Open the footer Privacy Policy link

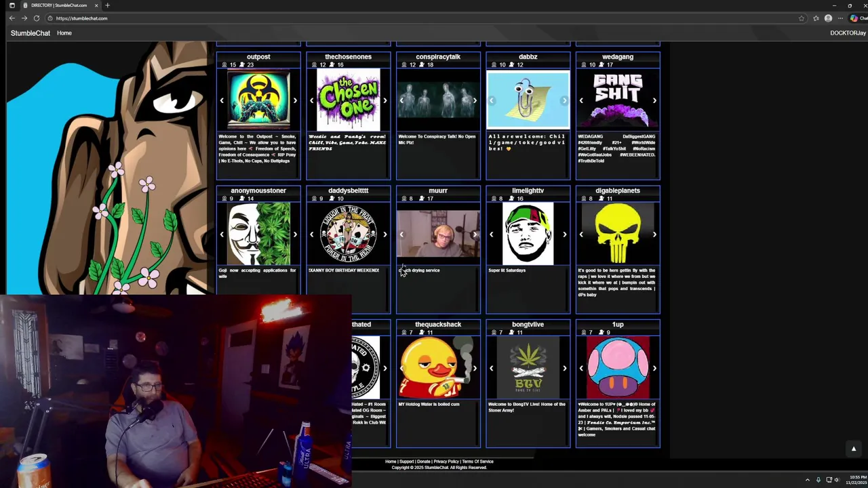pos(446,462)
